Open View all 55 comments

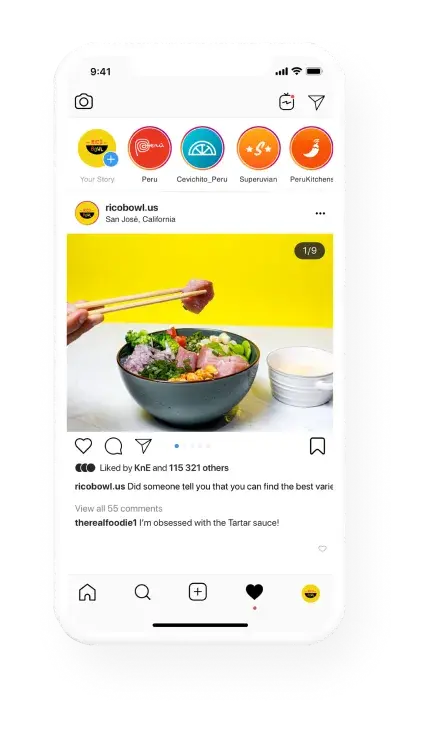click(x=118, y=509)
